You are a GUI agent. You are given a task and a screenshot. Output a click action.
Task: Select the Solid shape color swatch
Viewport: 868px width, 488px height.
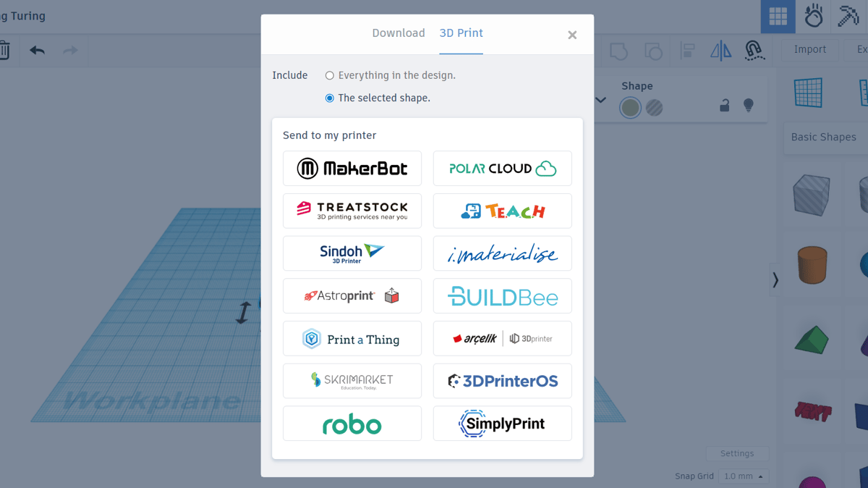coord(631,108)
